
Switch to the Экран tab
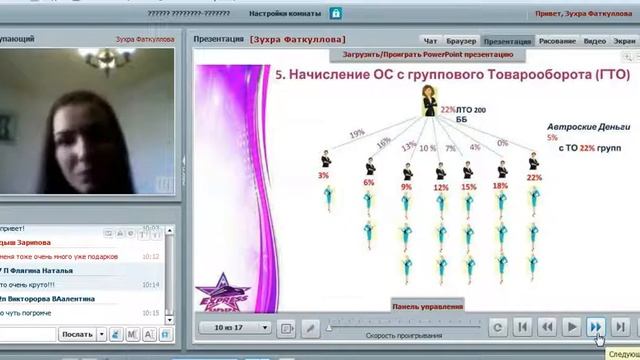click(624, 41)
